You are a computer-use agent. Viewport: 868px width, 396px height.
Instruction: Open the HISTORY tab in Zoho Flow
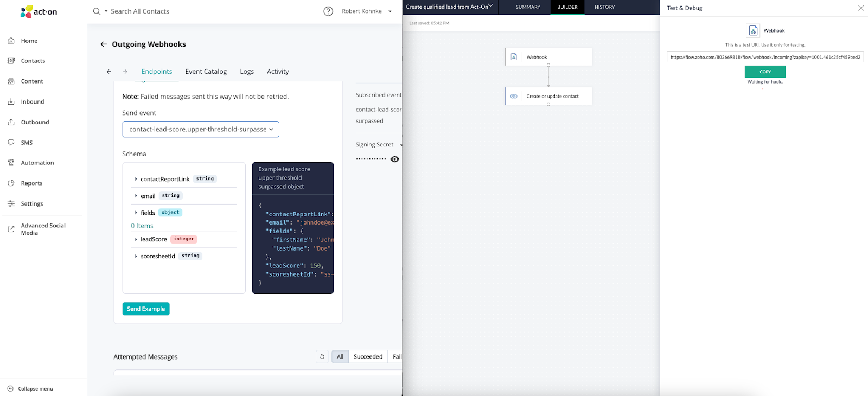pyautogui.click(x=604, y=7)
